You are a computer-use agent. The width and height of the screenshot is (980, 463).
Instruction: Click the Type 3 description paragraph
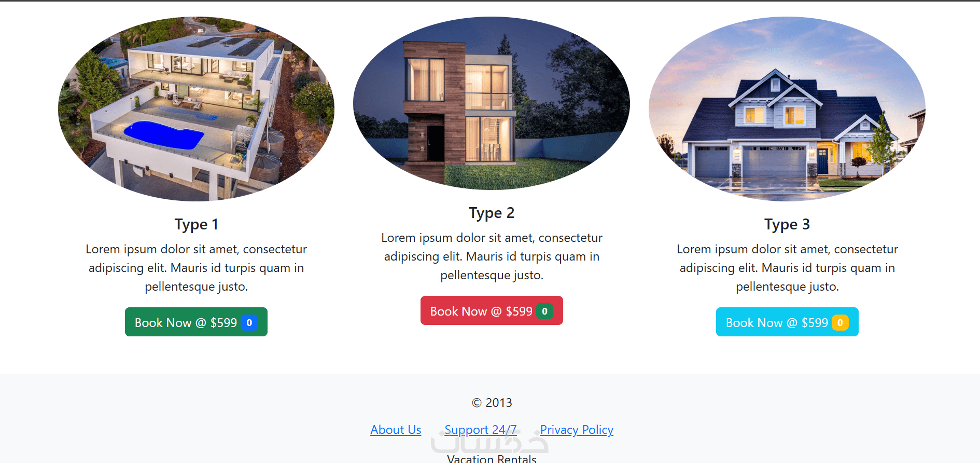coord(787,268)
